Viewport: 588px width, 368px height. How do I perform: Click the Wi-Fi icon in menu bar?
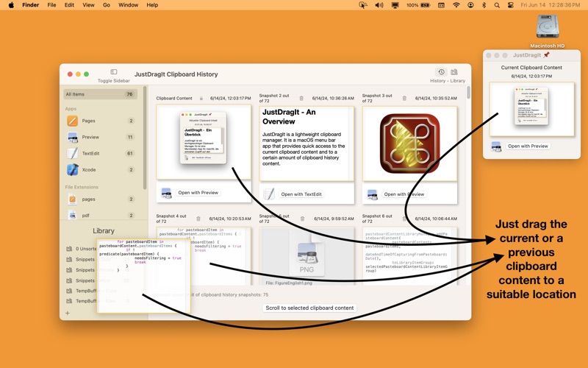pyautogui.click(x=456, y=5)
